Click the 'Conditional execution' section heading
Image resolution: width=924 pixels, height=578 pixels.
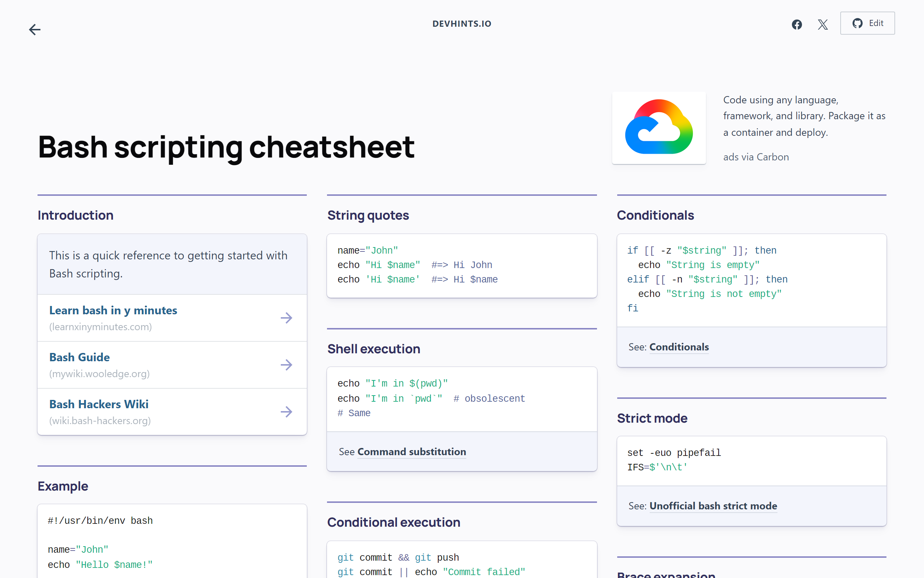tap(394, 522)
